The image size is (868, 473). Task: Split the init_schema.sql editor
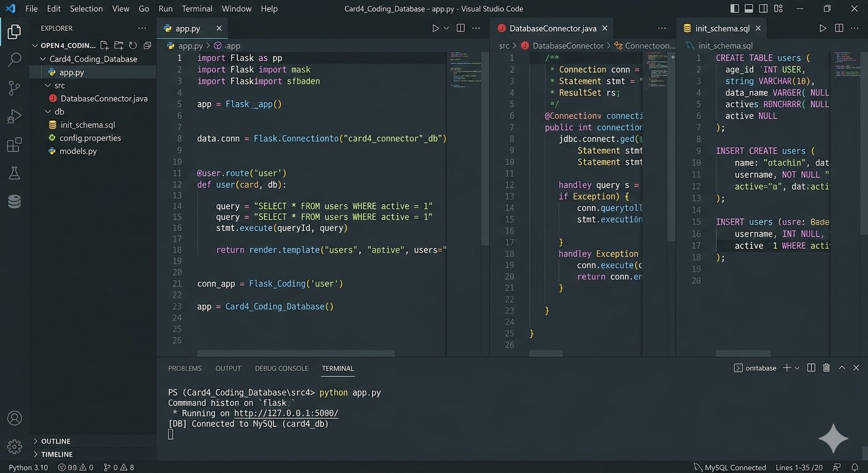[839, 28]
